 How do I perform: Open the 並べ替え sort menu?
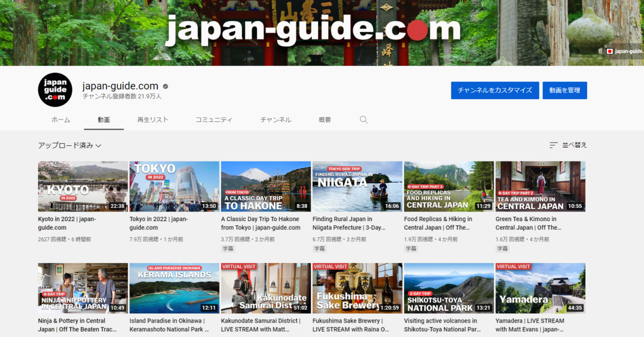(x=568, y=145)
